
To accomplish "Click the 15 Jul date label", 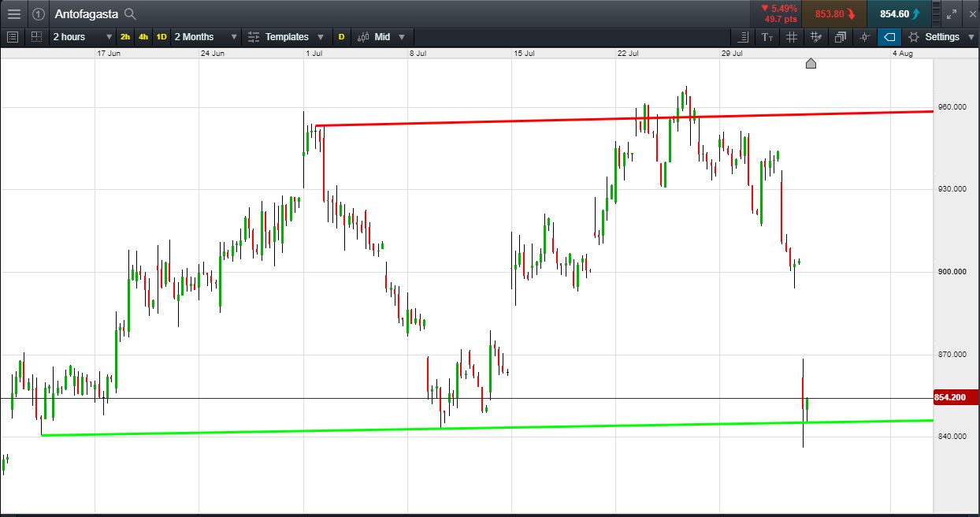I will (525, 54).
